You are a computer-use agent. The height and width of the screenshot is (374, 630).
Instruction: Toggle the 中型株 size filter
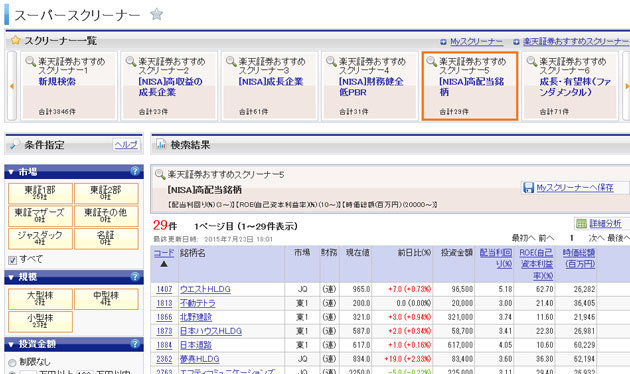pos(106,298)
